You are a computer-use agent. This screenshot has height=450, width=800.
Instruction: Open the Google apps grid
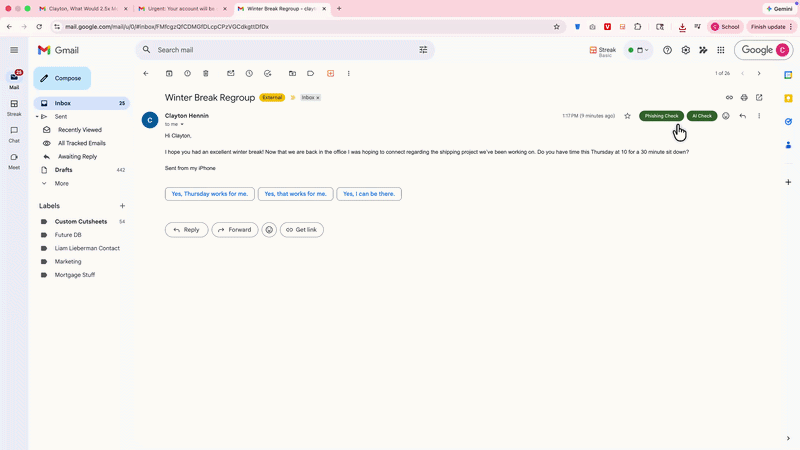tap(721, 50)
